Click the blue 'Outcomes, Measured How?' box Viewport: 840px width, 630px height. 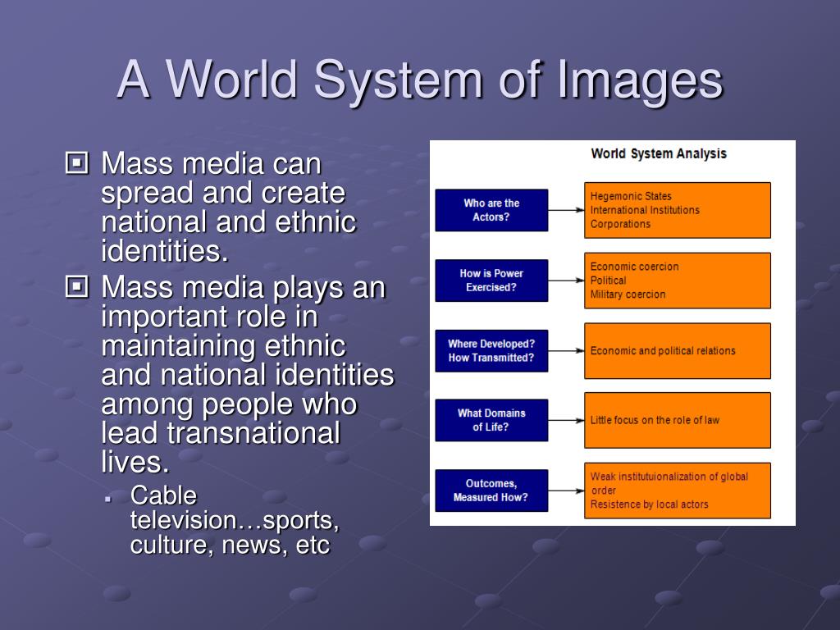point(491,491)
